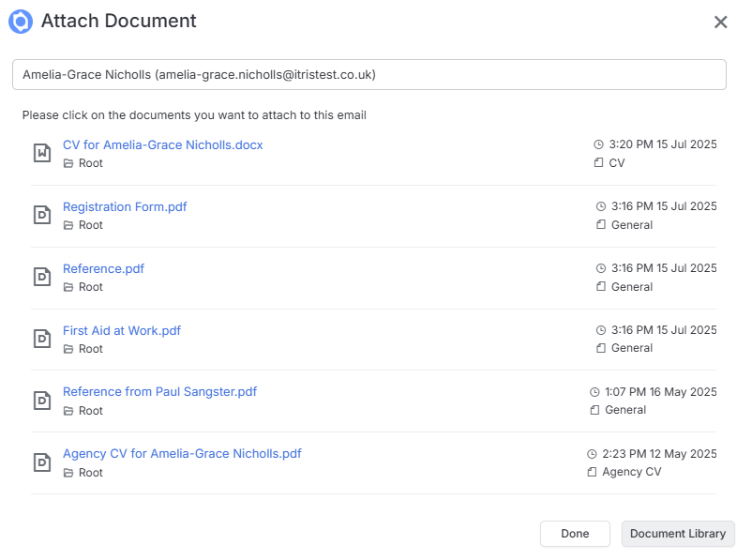The height and width of the screenshot is (560, 737).
Task: Click the Root label under Reference.pdf
Action: point(91,287)
